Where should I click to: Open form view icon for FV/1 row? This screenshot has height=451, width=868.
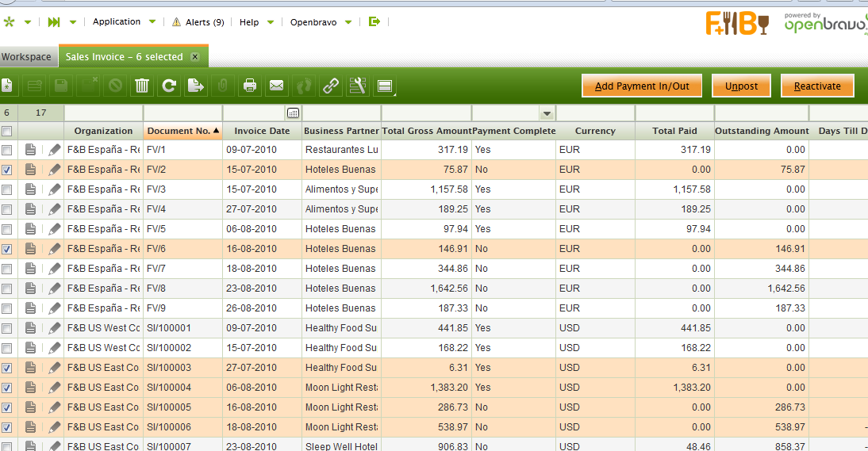[30, 150]
